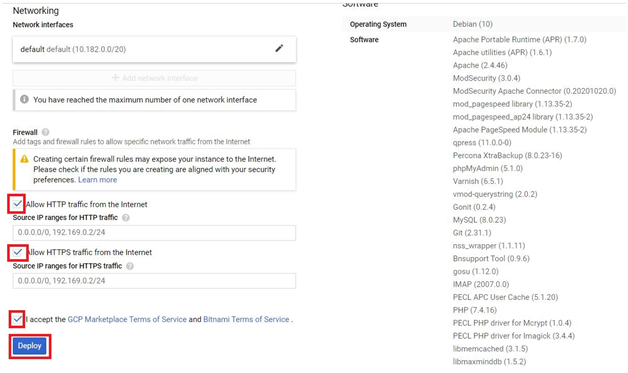Image resolution: width=628 pixels, height=373 pixels.
Task: Click the Operating System label
Action: pyautogui.click(x=378, y=24)
